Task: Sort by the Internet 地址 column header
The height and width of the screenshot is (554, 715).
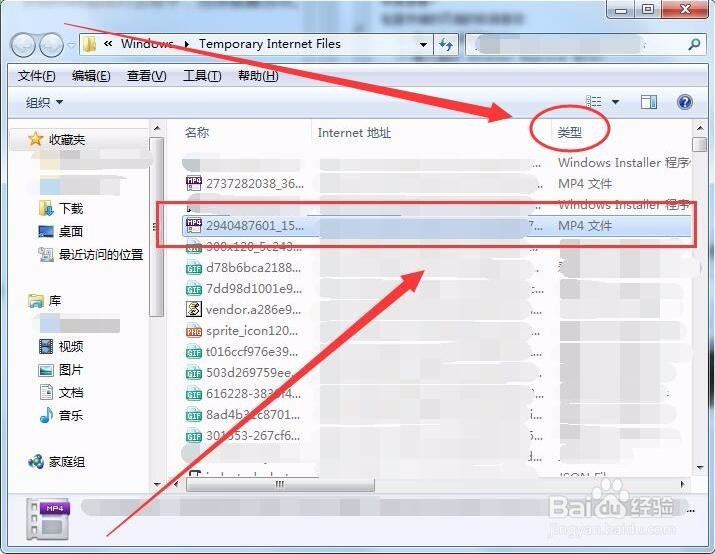Action: pos(354,133)
